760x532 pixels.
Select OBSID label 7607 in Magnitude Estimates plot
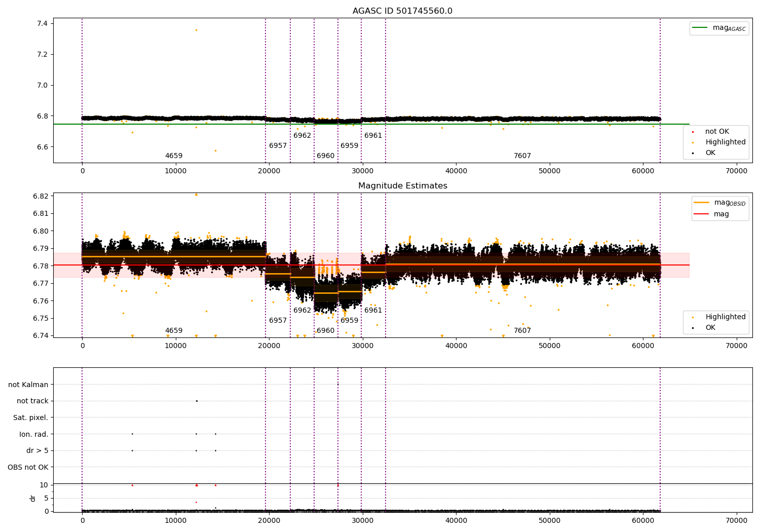[522, 331]
